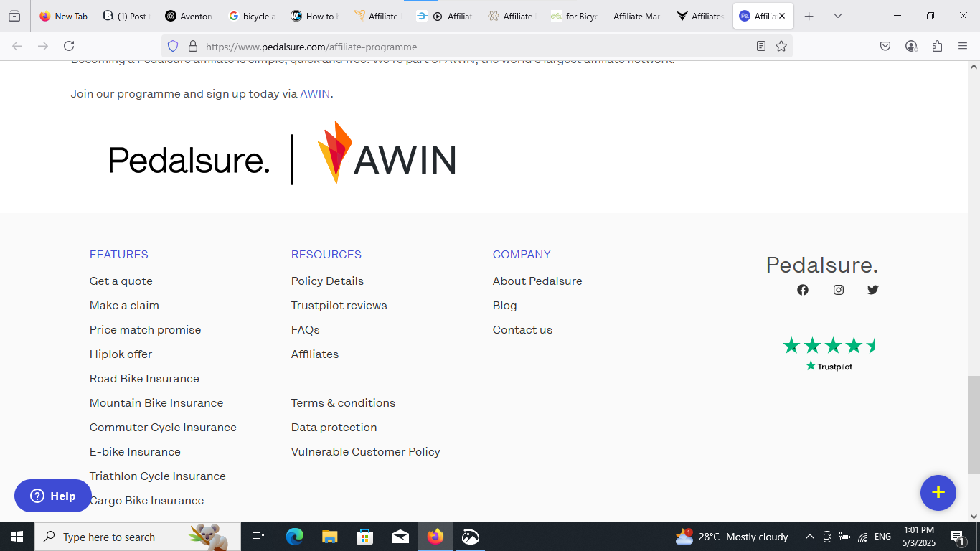This screenshot has width=980, height=551.
Task: Open Vulnerable Customer Policy link
Action: [x=365, y=452]
